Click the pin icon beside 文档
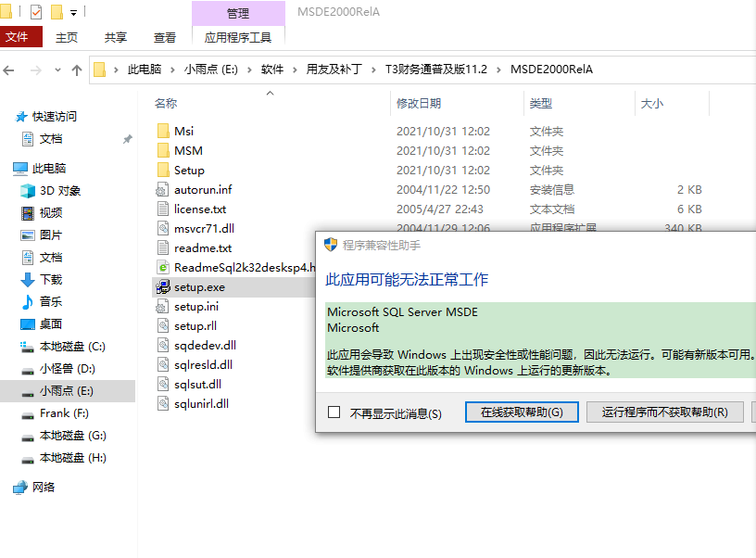The height and width of the screenshot is (558, 756). (127, 139)
